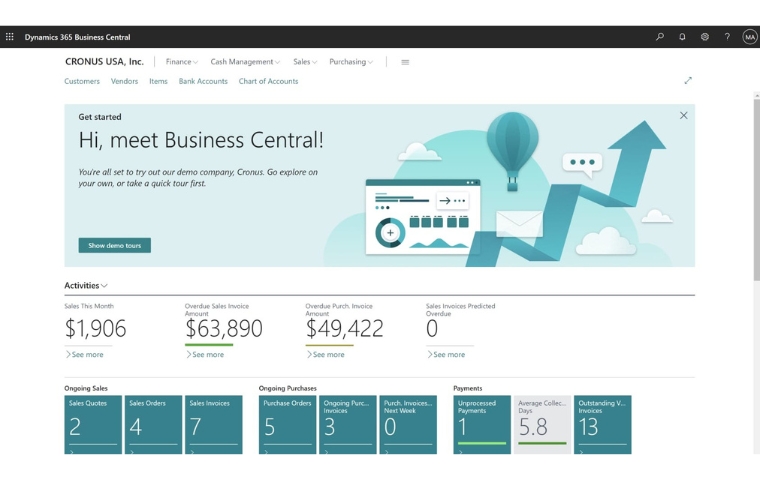Click CRONUS USA, Inc. company name
760x480 pixels.
click(104, 62)
